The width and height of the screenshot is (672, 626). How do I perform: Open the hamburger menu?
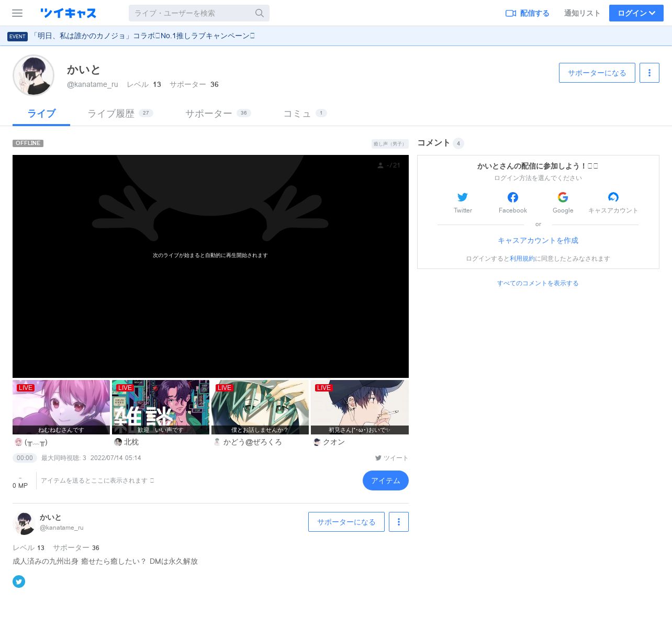[17, 13]
